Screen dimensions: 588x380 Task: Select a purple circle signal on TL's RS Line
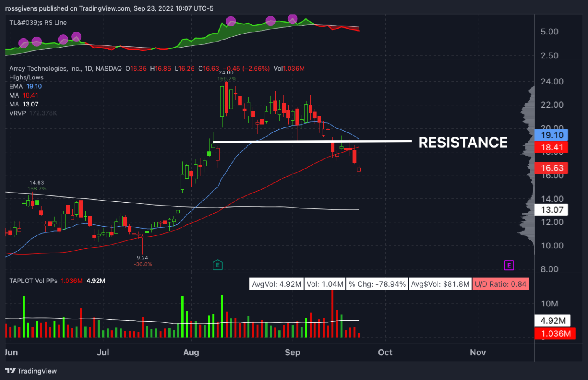[x=231, y=21]
